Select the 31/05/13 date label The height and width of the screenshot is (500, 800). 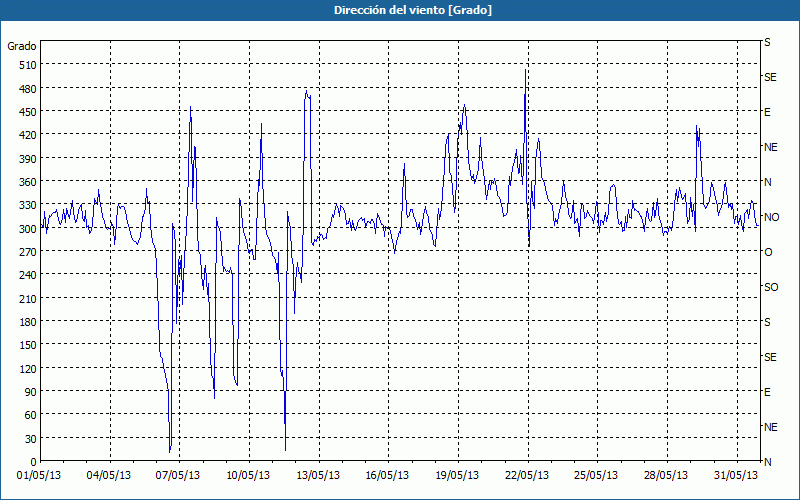click(x=736, y=476)
